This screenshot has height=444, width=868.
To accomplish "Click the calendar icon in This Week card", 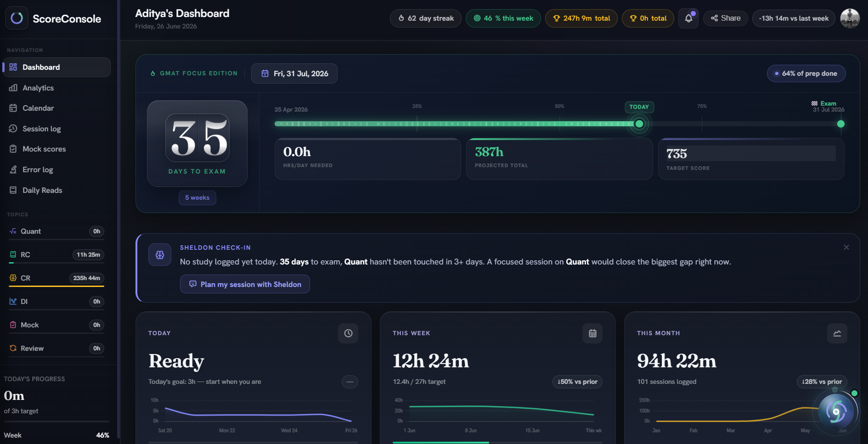I will click(x=592, y=333).
